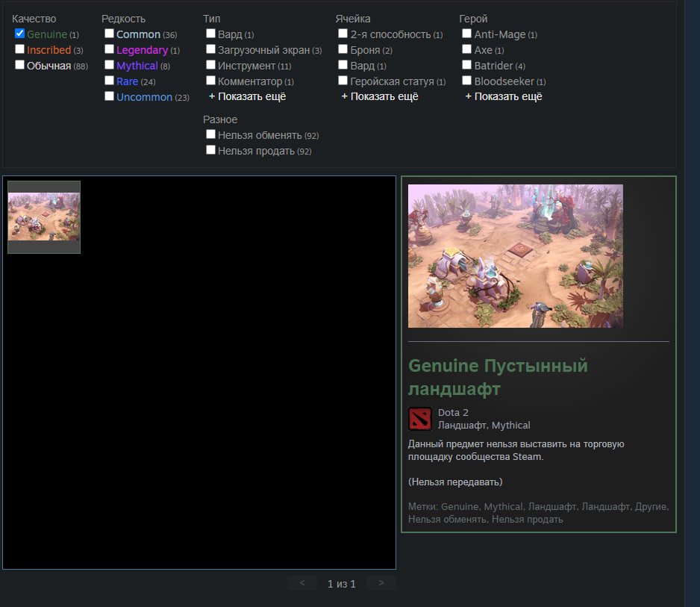Uncheck the Genuine quality filter
This screenshot has height=607, width=700.
tap(19, 34)
